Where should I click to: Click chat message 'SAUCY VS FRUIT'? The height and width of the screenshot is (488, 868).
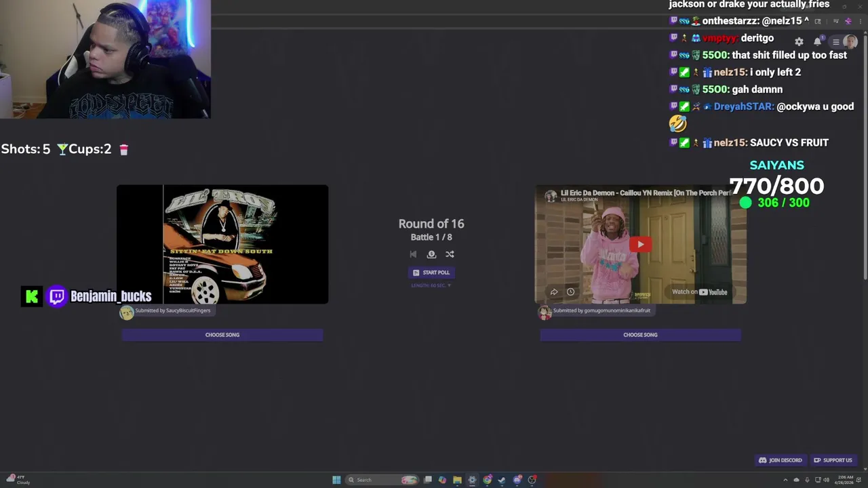tap(789, 143)
